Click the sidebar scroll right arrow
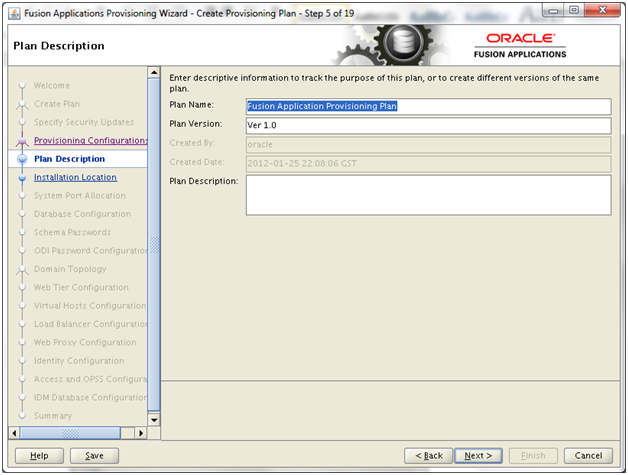This screenshot has width=628, height=475. click(141, 433)
